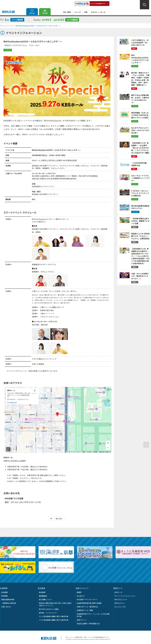Image resolution: width=151 pixels, height=644 pixels.
Task: Click the green イベント tag under title
Action: tap(8, 50)
